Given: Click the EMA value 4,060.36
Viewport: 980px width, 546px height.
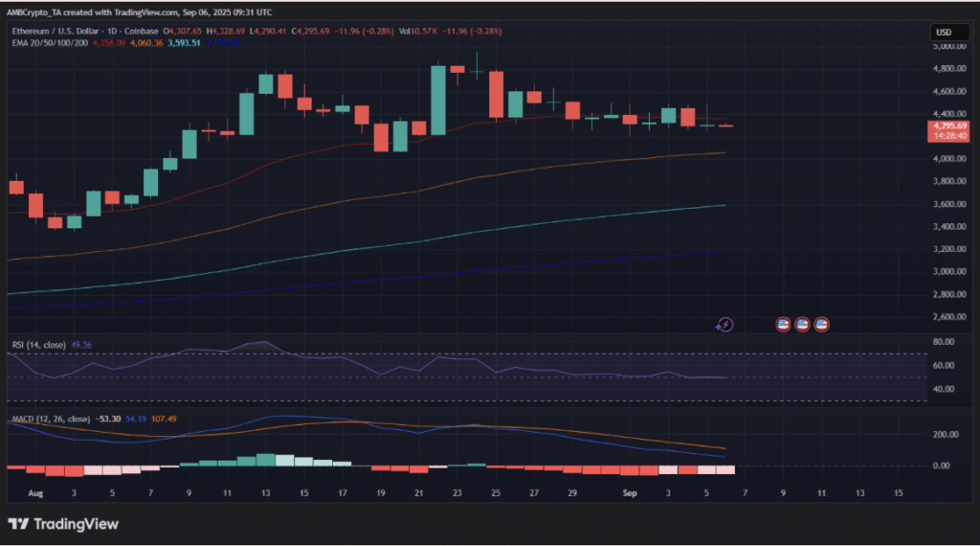Looking at the screenshot, I should point(146,43).
